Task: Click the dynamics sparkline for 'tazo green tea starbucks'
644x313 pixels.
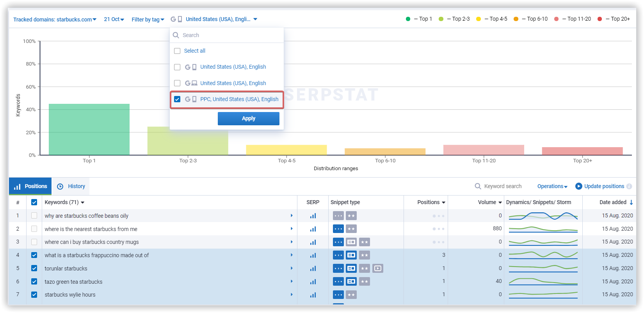Action: tap(543, 281)
